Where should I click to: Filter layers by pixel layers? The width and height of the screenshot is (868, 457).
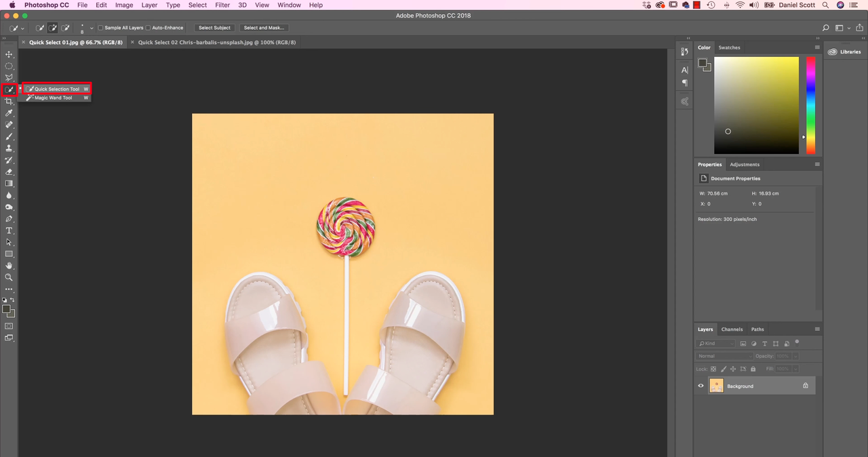[743, 344]
